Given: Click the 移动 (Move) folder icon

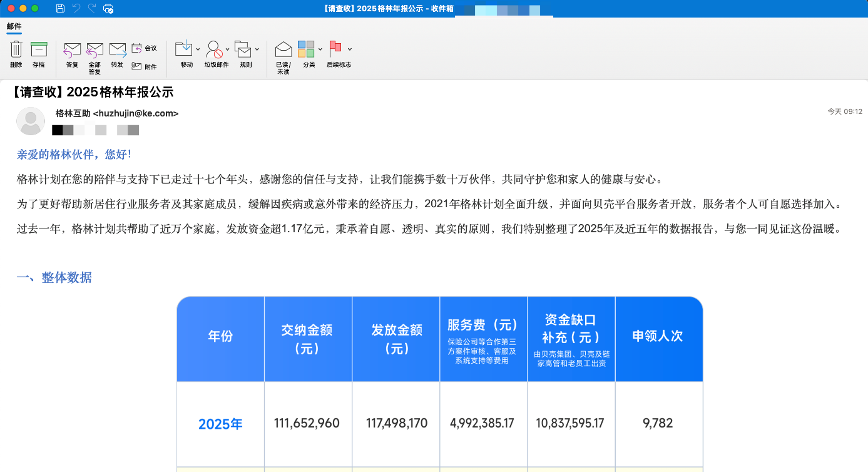Looking at the screenshot, I should 184,49.
